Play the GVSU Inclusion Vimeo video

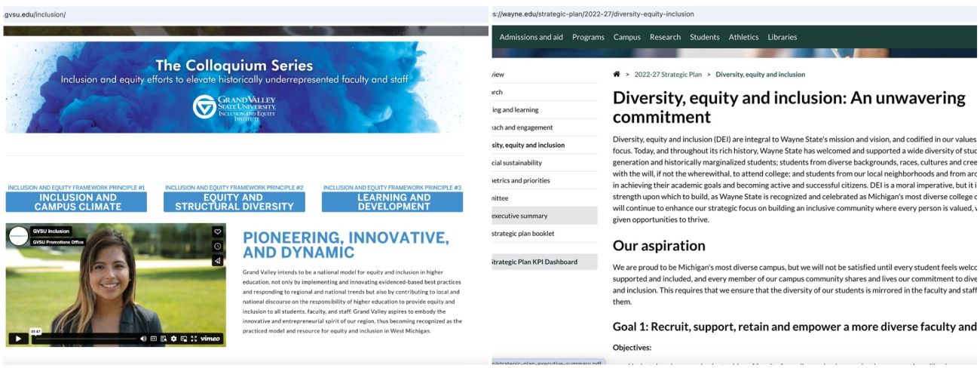pyautogui.click(x=19, y=339)
